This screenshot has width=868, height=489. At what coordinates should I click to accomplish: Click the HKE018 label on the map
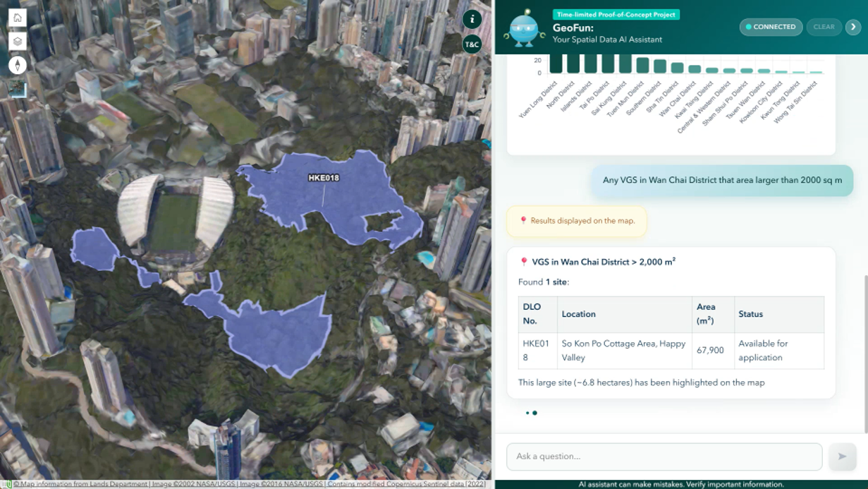[324, 178]
